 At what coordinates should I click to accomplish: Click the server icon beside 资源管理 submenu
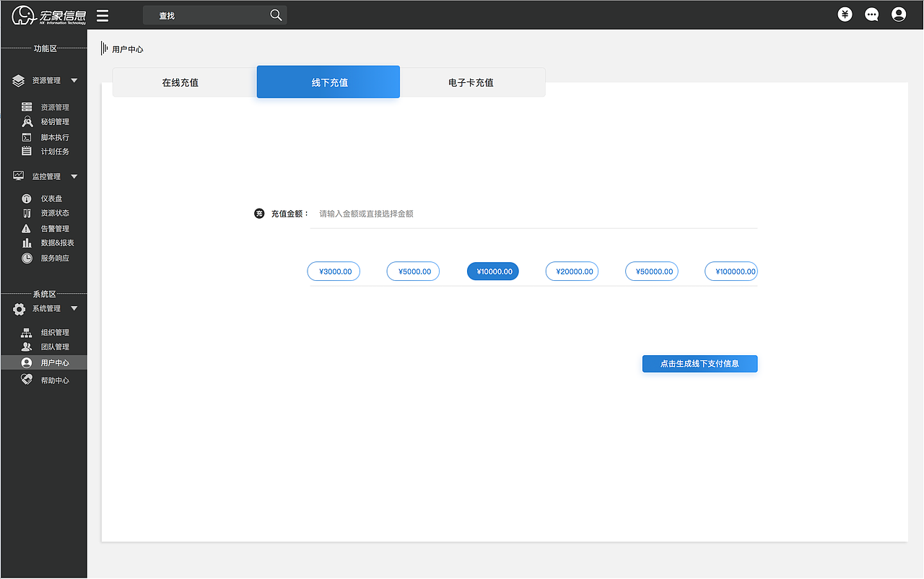coord(27,107)
